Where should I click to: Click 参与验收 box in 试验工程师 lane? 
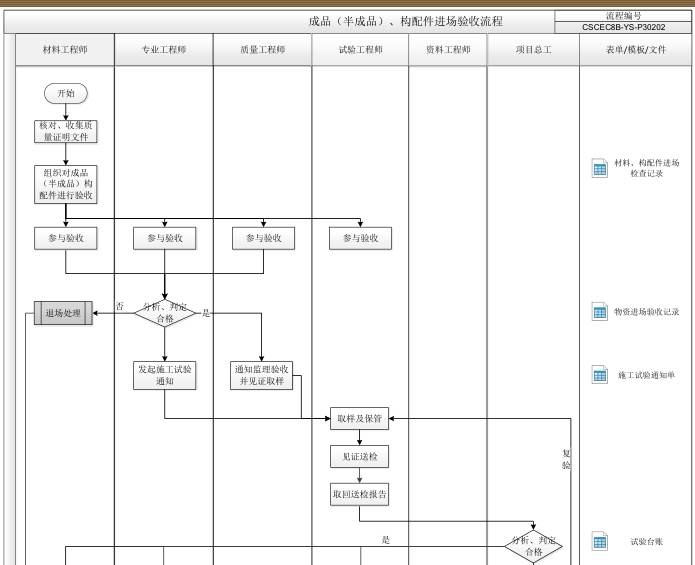tap(360, 238)
